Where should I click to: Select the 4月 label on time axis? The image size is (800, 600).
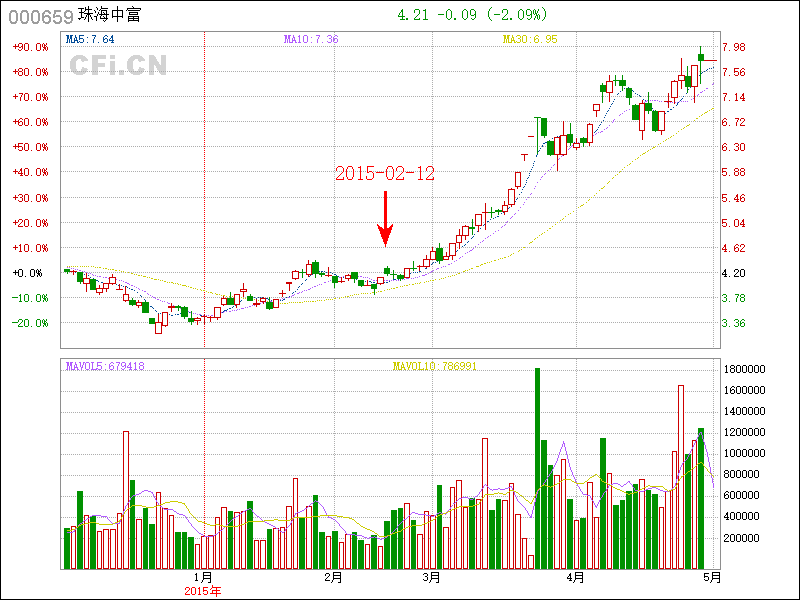(575, 577)
